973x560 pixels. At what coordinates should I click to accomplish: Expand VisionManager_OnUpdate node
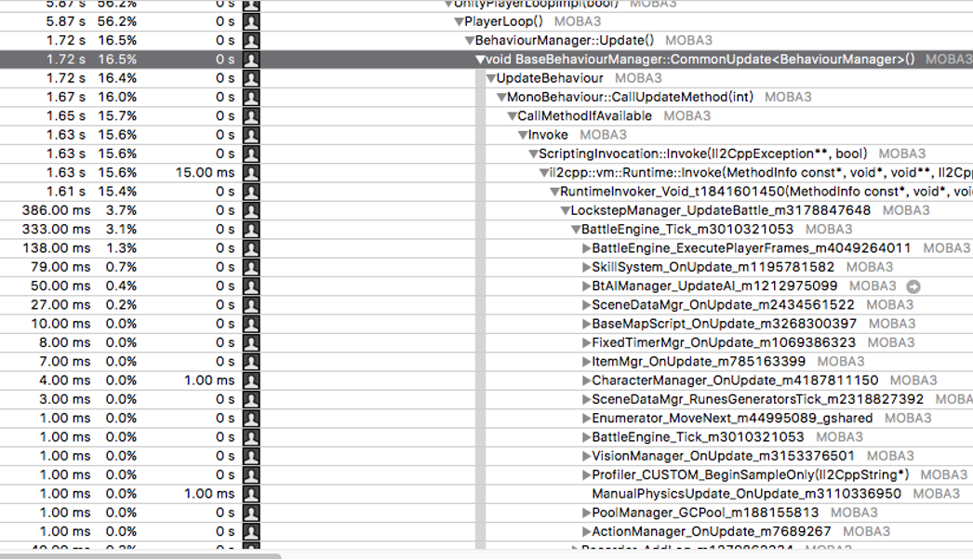586,457
